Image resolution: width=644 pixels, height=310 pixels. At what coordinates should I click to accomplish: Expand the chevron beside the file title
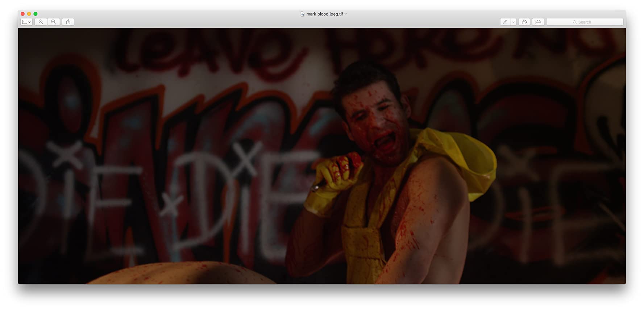point(346,14)
